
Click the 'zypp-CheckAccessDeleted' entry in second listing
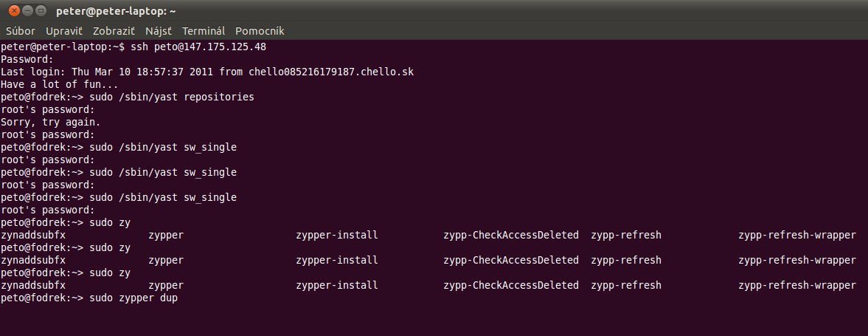point(511,260)
